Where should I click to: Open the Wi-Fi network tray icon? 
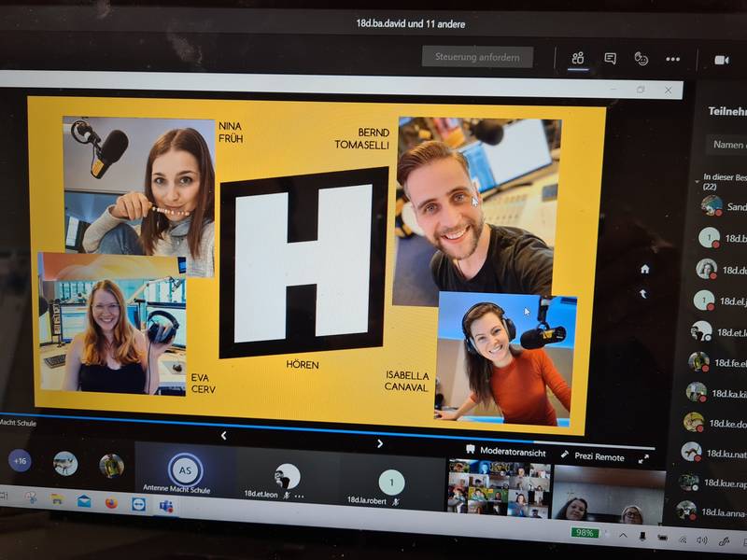click(683, 539)
